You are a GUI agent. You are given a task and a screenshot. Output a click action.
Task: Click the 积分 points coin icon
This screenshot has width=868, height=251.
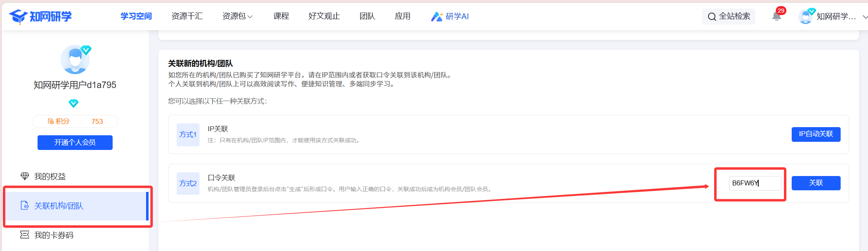pyautogui.click(x=51, y=121)
